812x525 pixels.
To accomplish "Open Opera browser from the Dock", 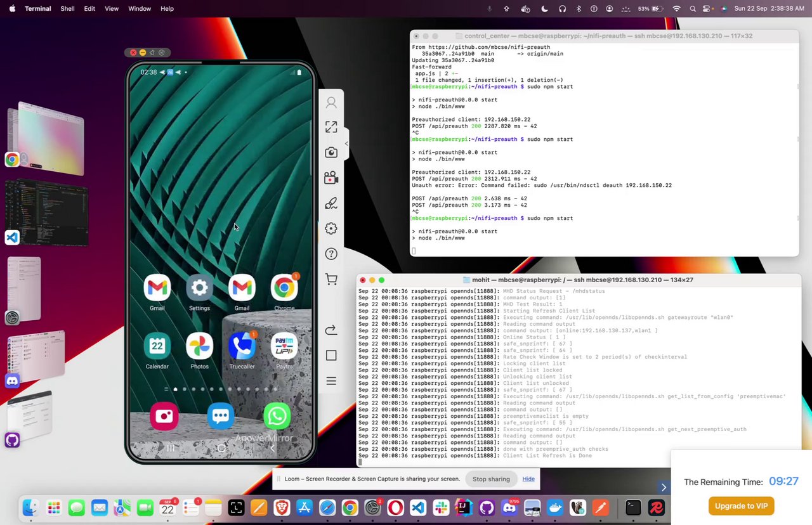I will click(395, 508).
